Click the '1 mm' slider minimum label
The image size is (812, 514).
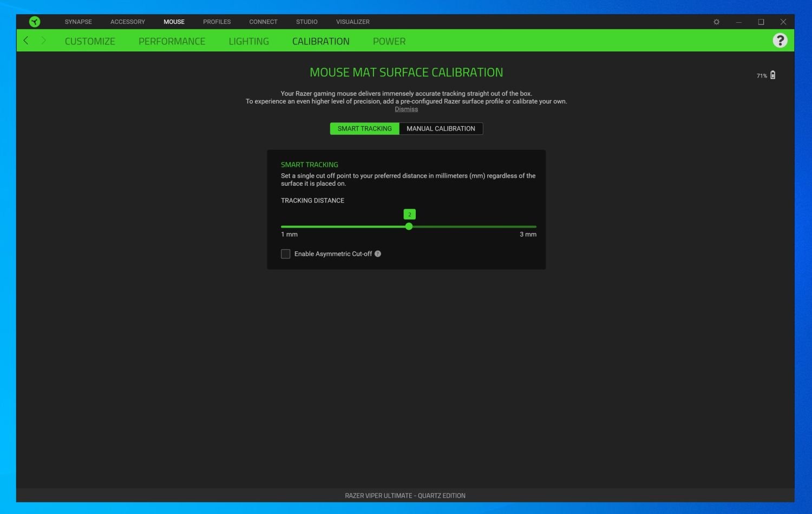[290, 235]
